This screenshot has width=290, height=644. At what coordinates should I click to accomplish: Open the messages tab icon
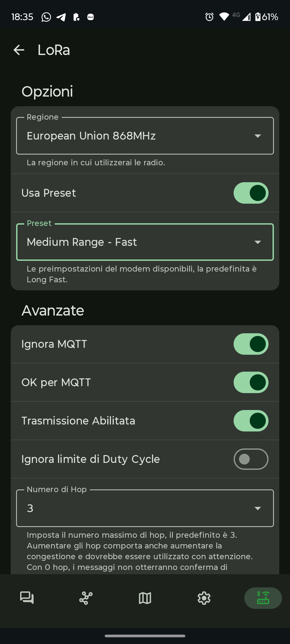pos(27,598)
